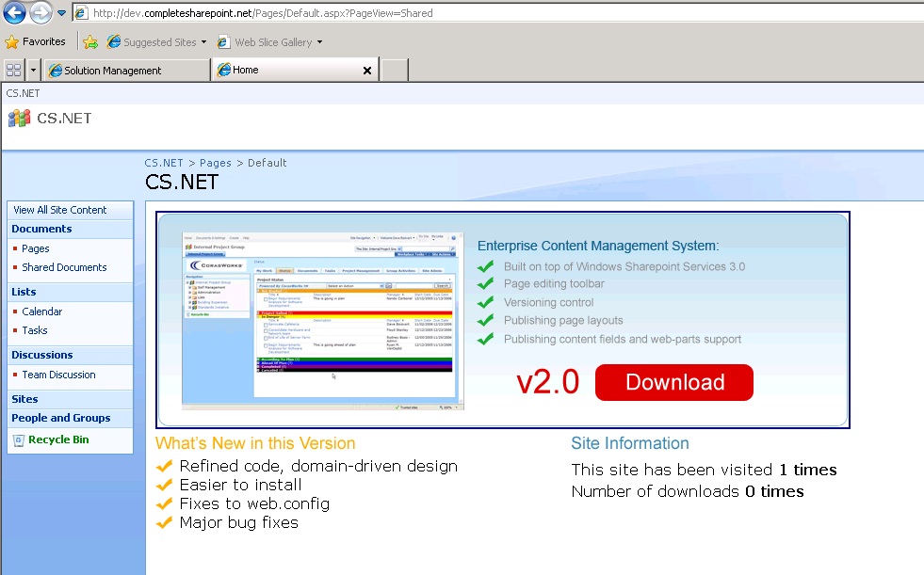Click "Number of downloads 0 times" text
The height and width of the screenshot is (575, 924).
coord(688,491)
